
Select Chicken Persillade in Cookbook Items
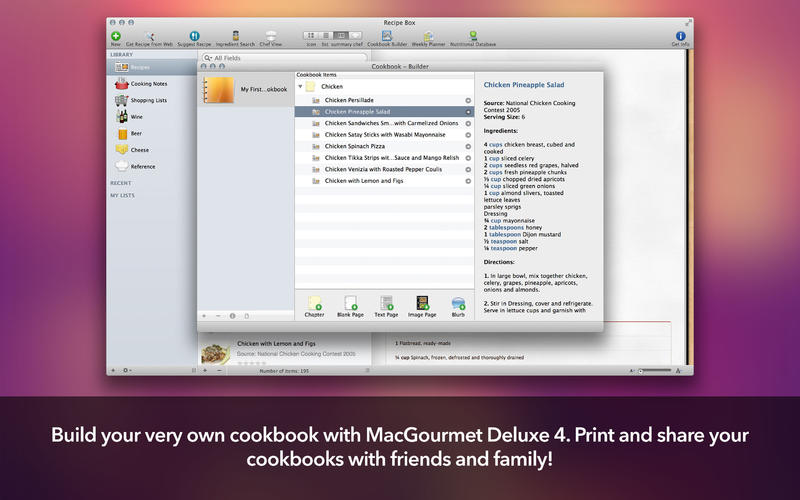(x=384, y=101)
